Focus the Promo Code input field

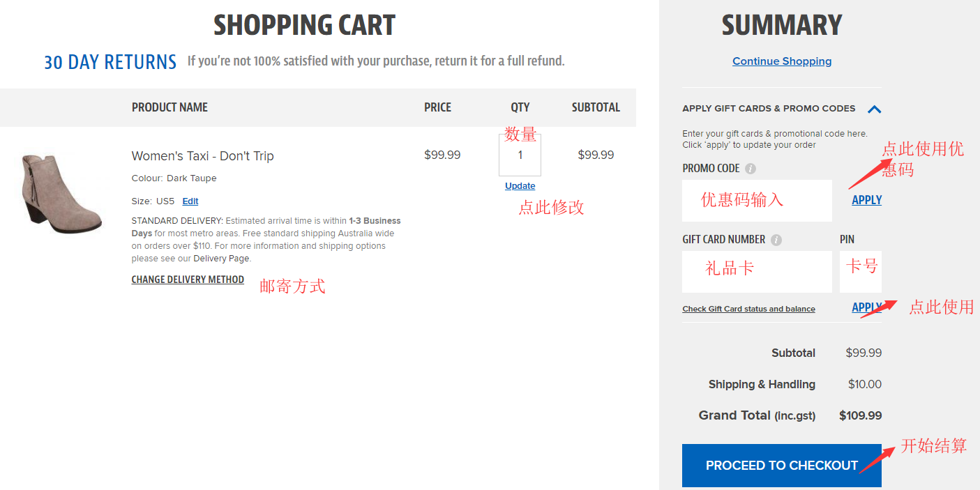[757, 201]
